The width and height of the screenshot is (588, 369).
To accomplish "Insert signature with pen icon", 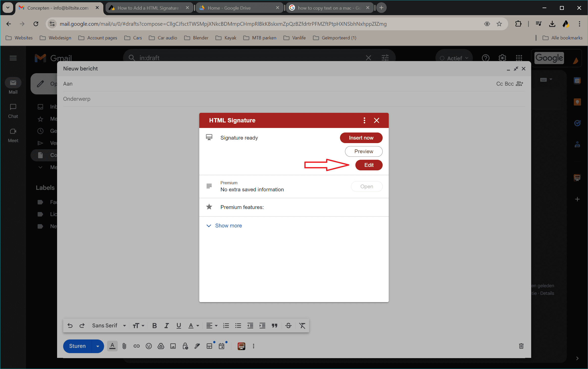I will (197, 346).
